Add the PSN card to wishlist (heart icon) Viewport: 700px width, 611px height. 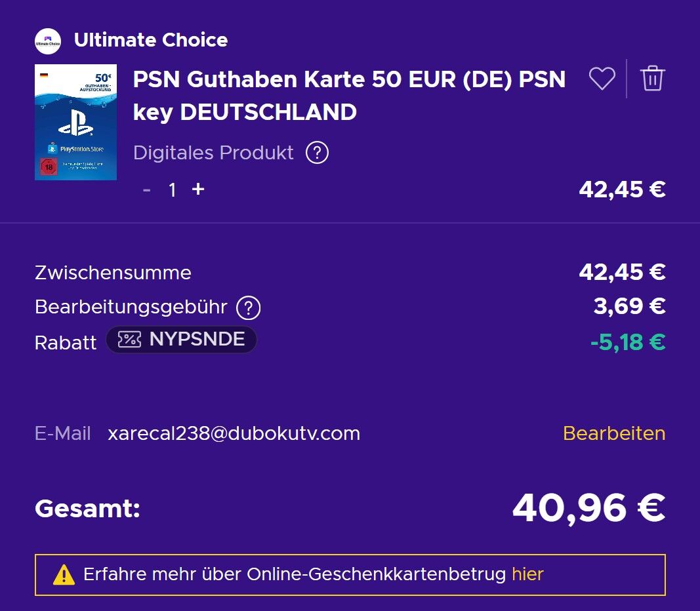click(602, 79)
